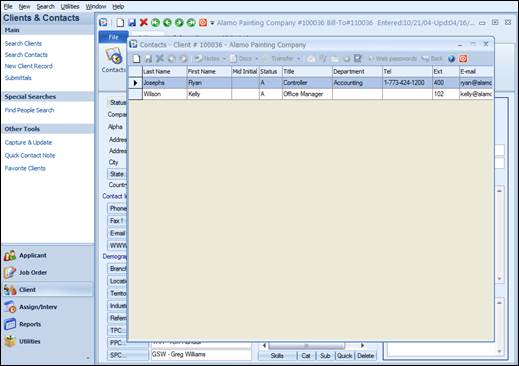Click the Quick Contact Note link
Screen dimensions: 519x366
pyautogui.click(x=30, y=155)
